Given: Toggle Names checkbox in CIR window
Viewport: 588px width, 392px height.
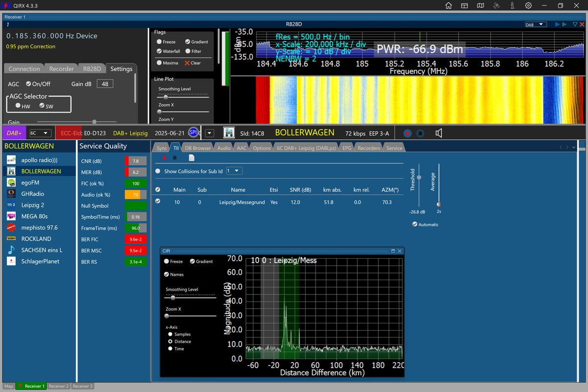Looking at the screenshot, I should point(166,274).
